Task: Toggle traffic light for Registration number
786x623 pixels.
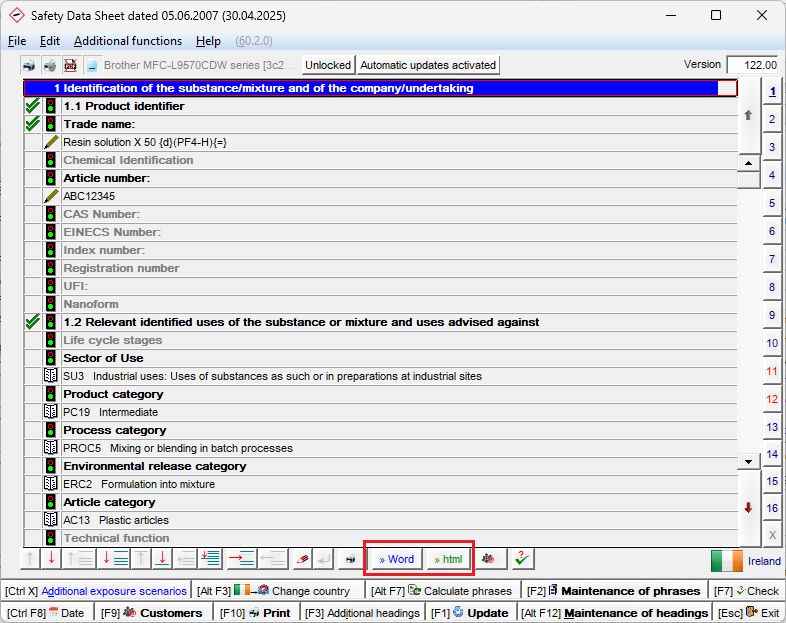Action: [x=51, y=268]
